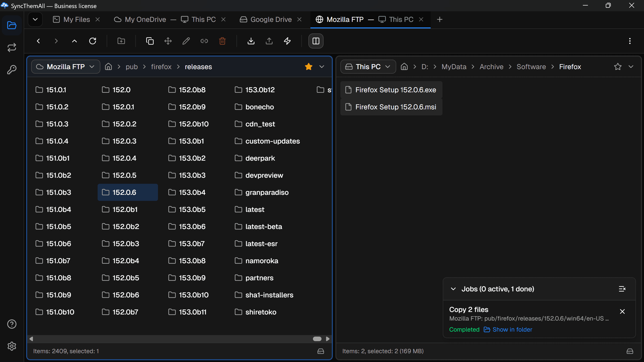Image resolution: width=644 pixels, height=362 pixels.
Task: Select the Mozilla FTP — This PC tab
Action: (370, 20)
